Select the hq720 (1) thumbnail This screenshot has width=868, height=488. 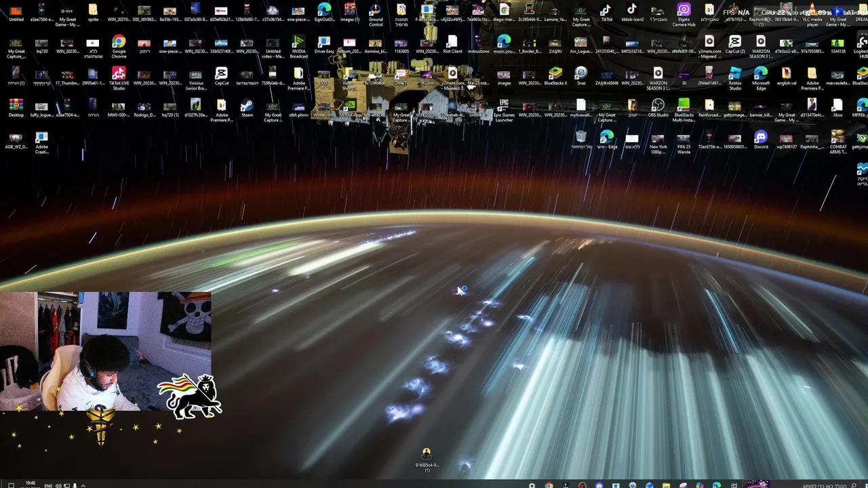tap(170, 108)
